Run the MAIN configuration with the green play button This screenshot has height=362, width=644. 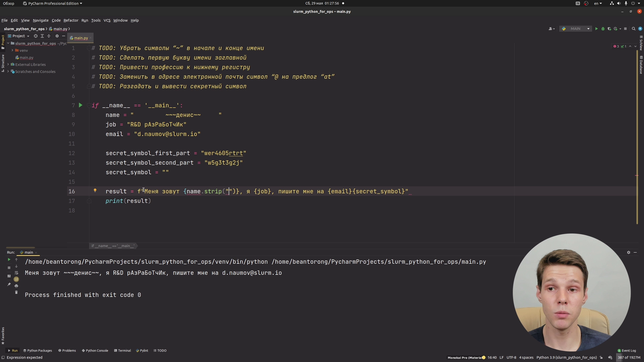pyautogui.click(x=596, y=29)
